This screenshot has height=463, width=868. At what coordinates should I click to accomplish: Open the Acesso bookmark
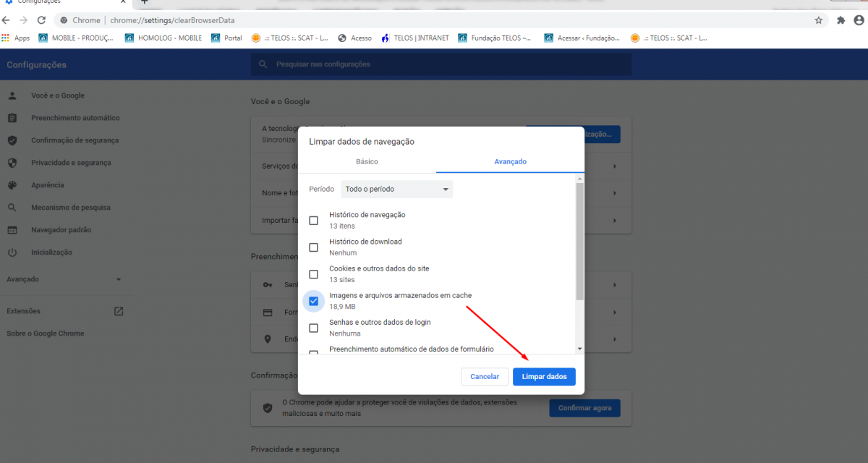tap(354, 38)
